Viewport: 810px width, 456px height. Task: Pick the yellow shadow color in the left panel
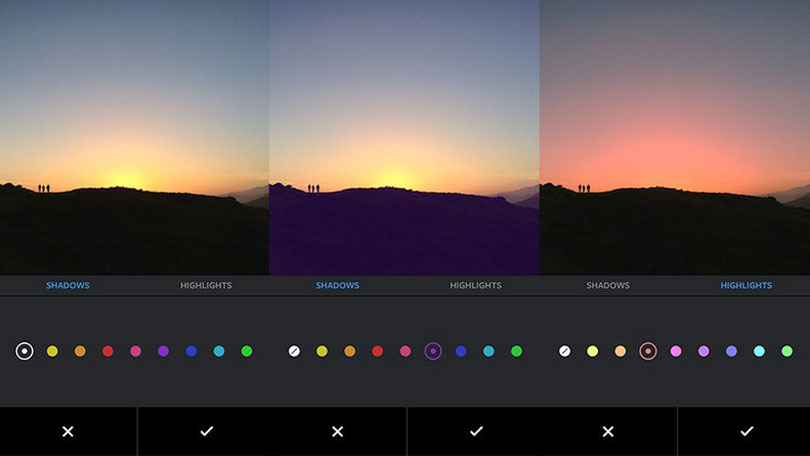coord(52,351)
